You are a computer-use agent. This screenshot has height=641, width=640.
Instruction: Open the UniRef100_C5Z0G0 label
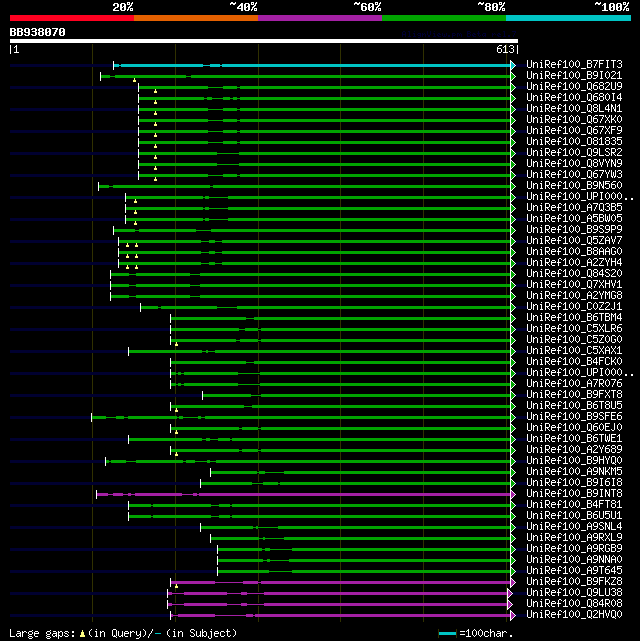[x=574, y=340]
